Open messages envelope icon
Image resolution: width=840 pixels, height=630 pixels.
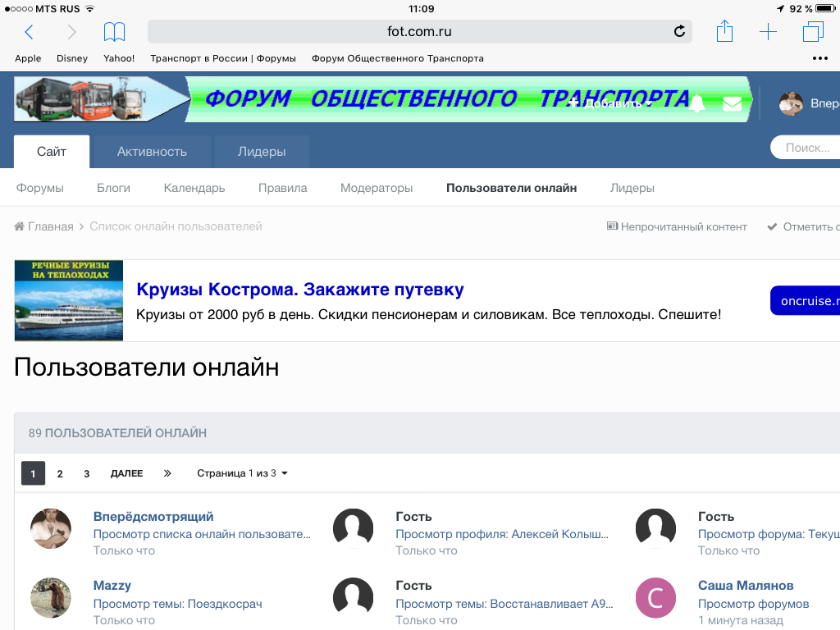click(733, 104)
